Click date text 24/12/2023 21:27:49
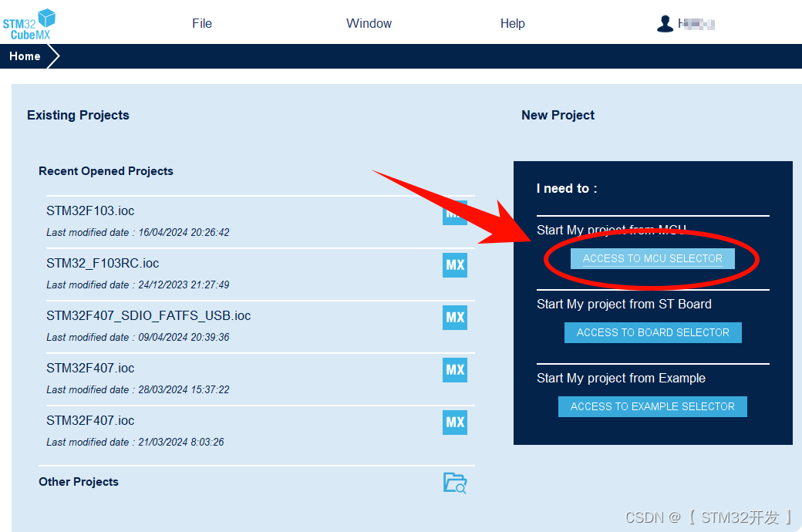This screenshot has width=802, height=532. click(x=184, y=285)
